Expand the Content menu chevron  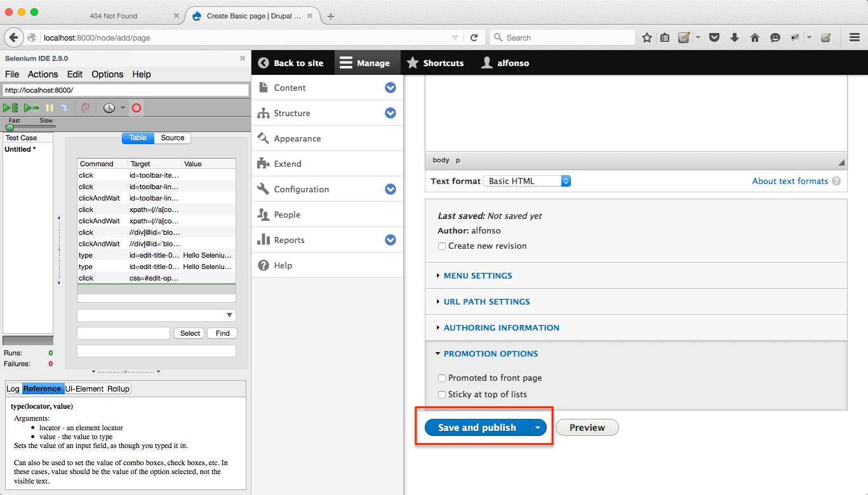(x=391, y=88)
